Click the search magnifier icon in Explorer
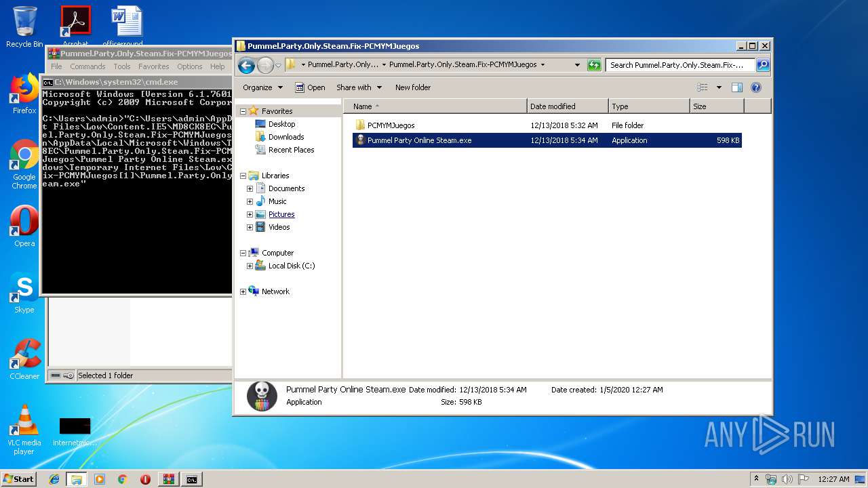 point(763,65)
